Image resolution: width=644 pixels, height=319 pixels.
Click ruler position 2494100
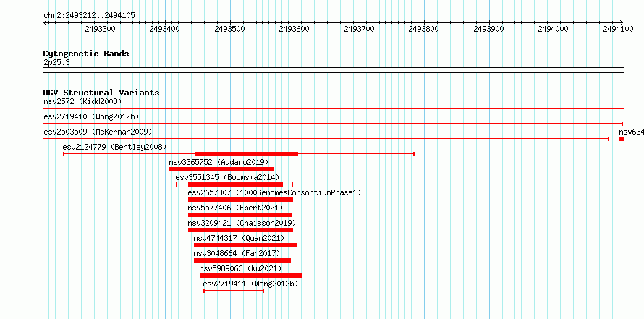[618, 29]
